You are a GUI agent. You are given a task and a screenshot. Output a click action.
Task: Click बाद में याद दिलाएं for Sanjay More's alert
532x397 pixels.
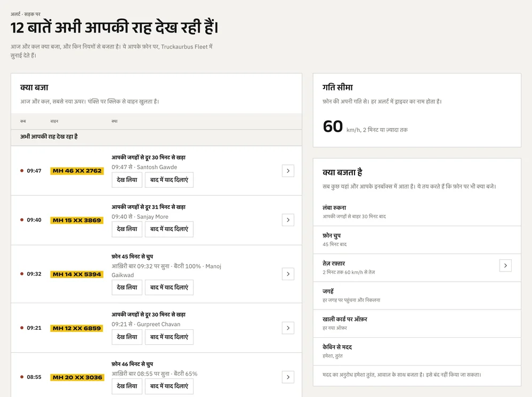[x=170, y=229]
